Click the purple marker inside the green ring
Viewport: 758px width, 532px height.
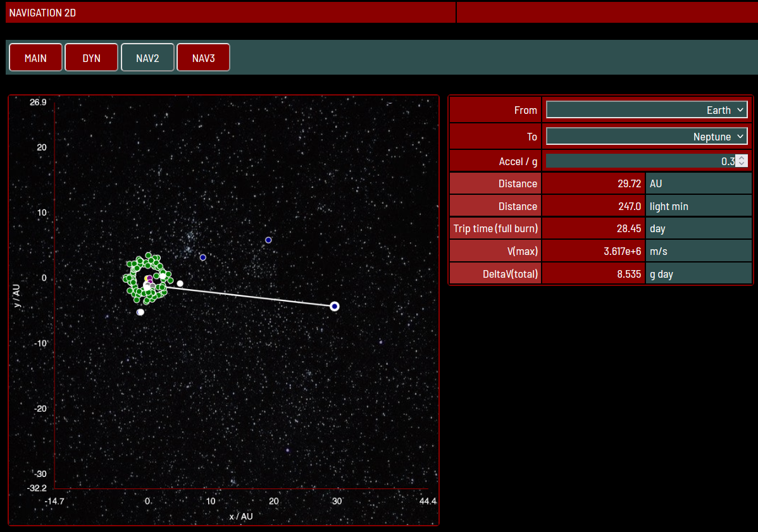149,278
